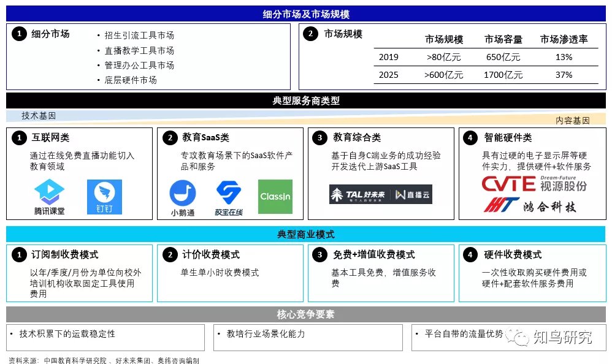Select the 小鹅通 logo
This screenshot has height=364, width=612.
(x=182, y=199)
